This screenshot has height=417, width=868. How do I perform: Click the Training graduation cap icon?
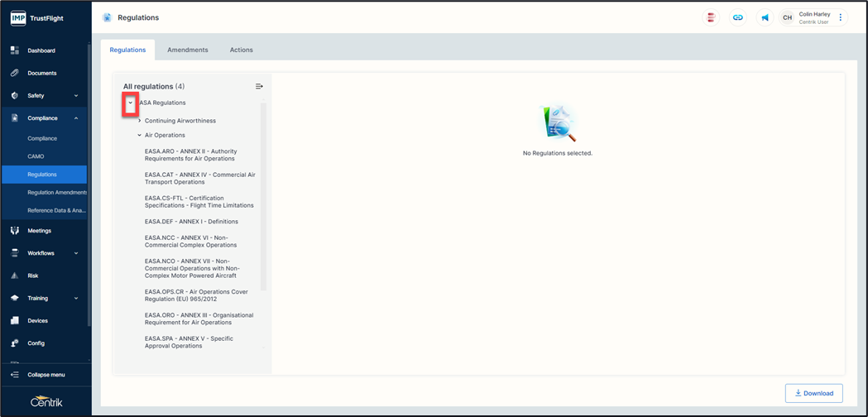tap(15, 298)
